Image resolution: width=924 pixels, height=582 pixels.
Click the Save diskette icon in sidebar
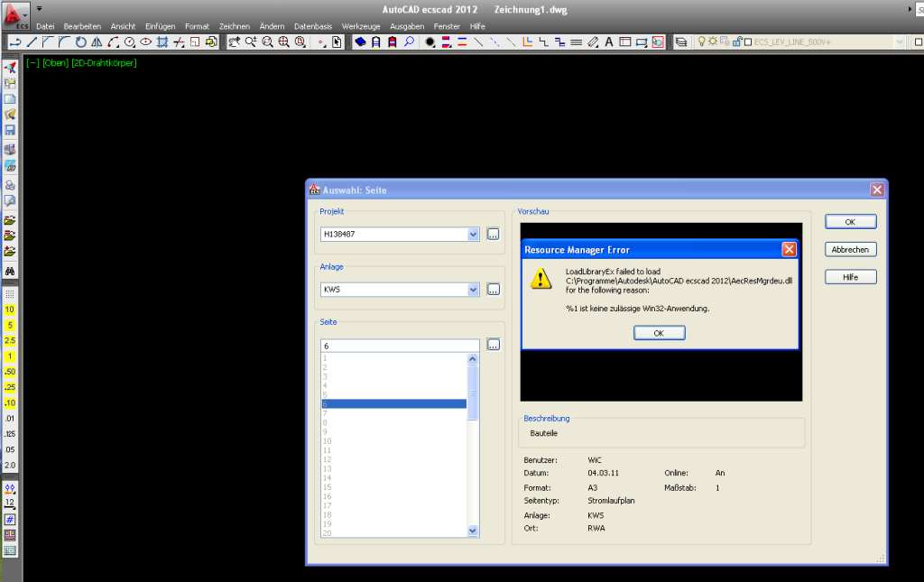click(10, 130)
